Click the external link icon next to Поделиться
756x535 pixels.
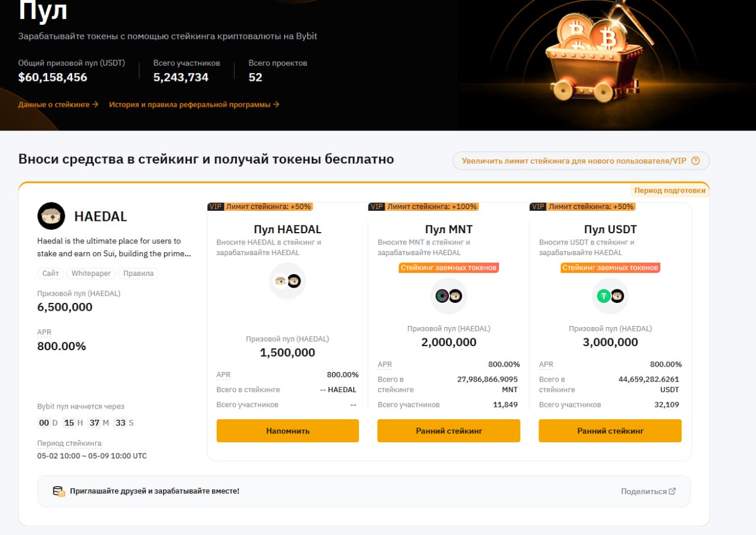pyautogui.click(x=672, y=491)
